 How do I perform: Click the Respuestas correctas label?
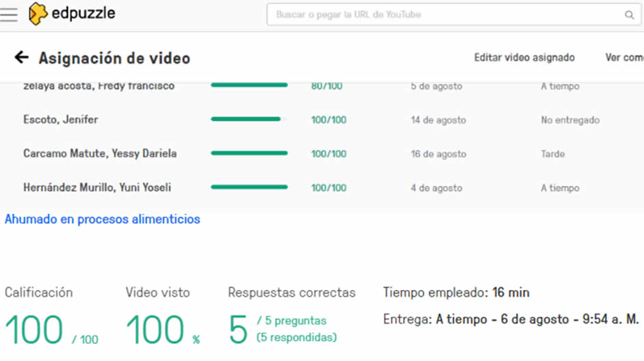[x=292, y=293]
